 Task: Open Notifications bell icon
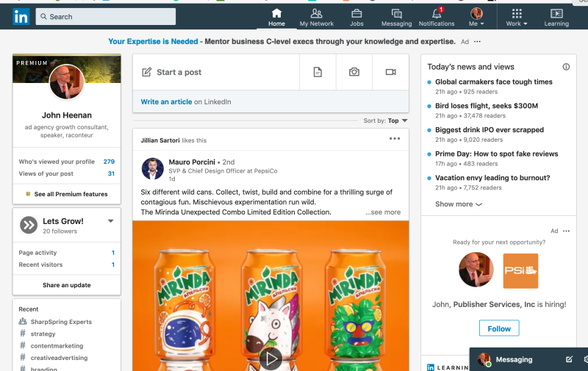click(x=437, y=18)
